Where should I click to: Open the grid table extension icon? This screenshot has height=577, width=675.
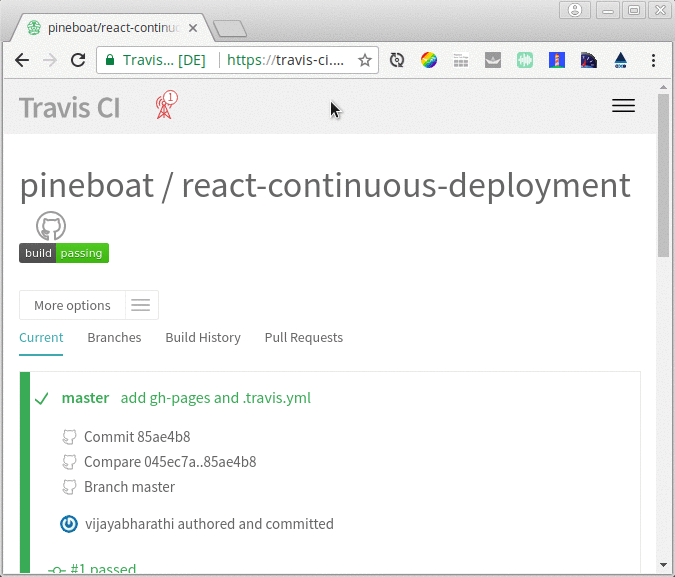point(461,61)
